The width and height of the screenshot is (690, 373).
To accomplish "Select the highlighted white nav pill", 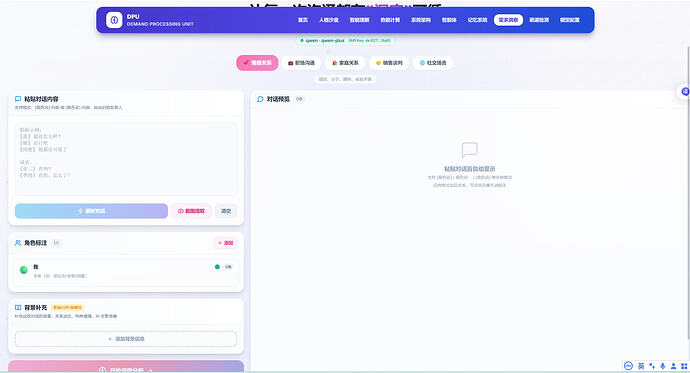I will [508, 20].
